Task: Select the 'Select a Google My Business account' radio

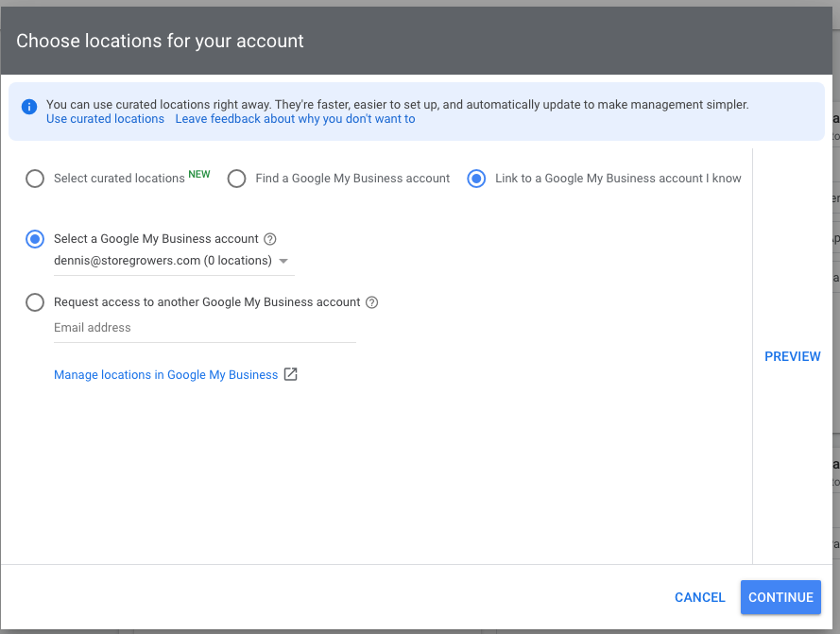Action: [x=35, y=239]
